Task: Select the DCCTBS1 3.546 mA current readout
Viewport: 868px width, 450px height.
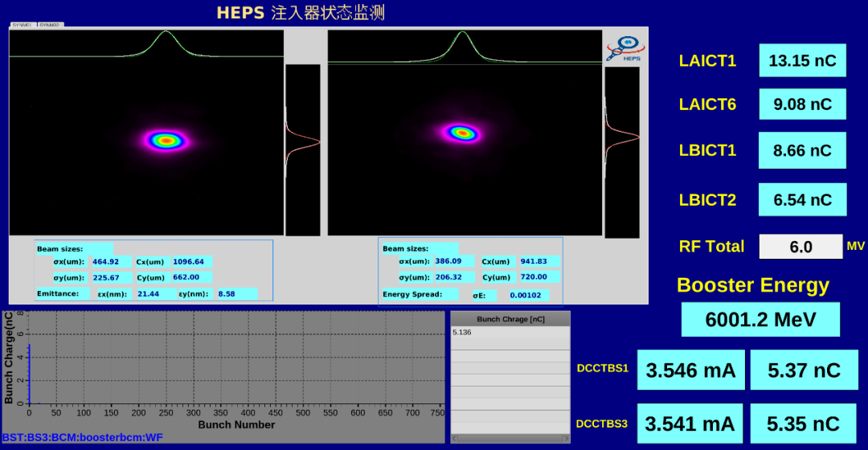Action: [690, 370]
